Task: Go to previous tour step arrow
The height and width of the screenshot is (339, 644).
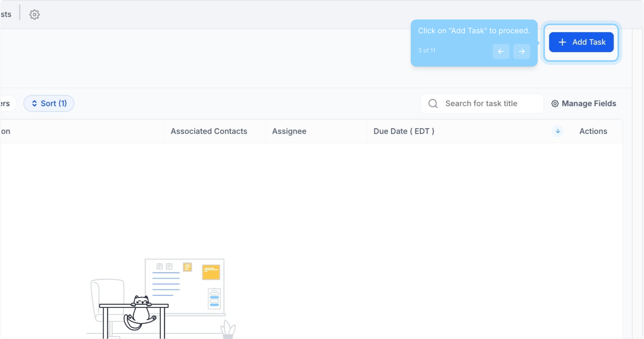Action: click(x=501, y=51)
